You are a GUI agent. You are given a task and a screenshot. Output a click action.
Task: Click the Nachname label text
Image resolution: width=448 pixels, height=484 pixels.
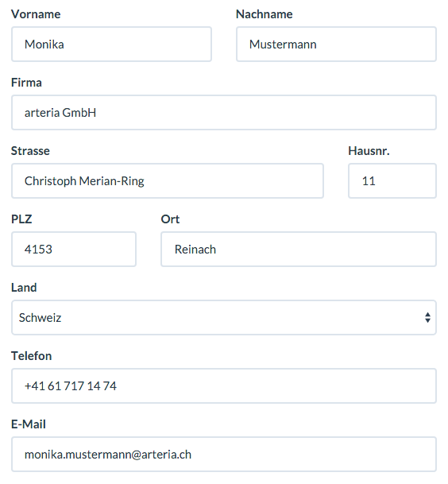[x=264, y=14]
